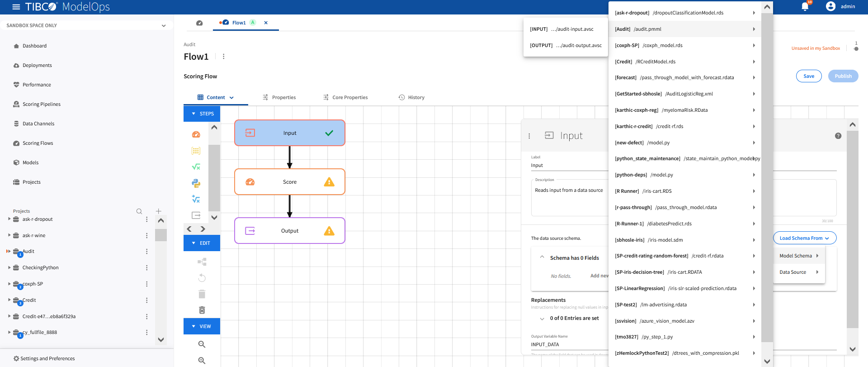The image size is (868, 367).
Task: Choose the Python step icon in the palette
Action: point(196,183)
